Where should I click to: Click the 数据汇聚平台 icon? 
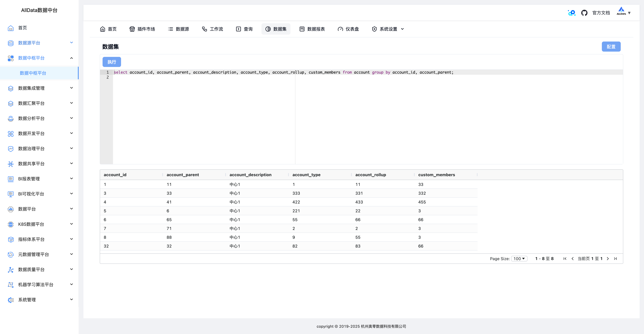(10, 103)
